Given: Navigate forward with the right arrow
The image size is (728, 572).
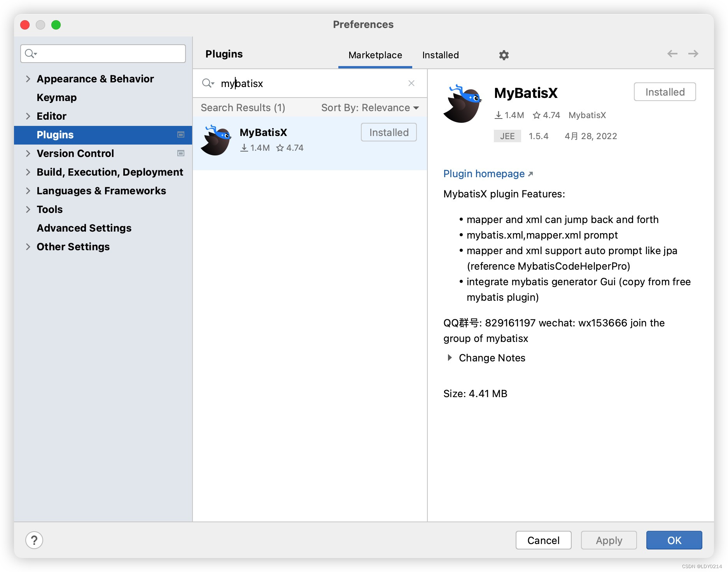Looking at the screenshot, I should [x=693, y=54].
